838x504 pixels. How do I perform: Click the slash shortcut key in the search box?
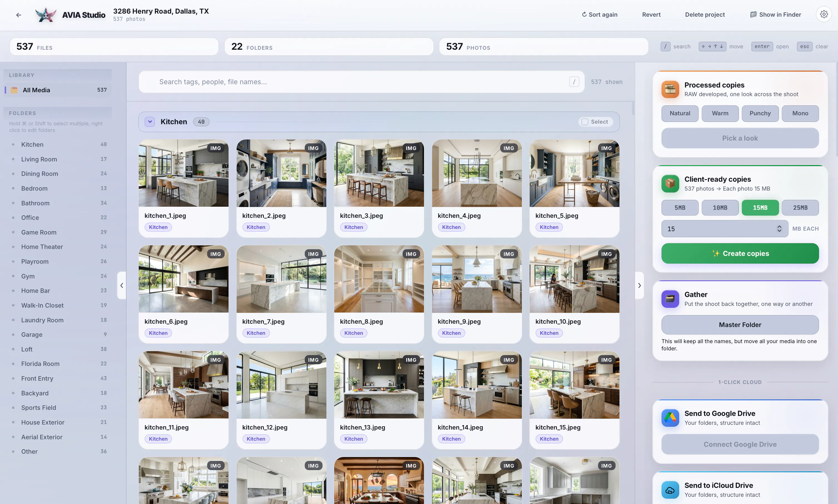[x=574, y=82]
